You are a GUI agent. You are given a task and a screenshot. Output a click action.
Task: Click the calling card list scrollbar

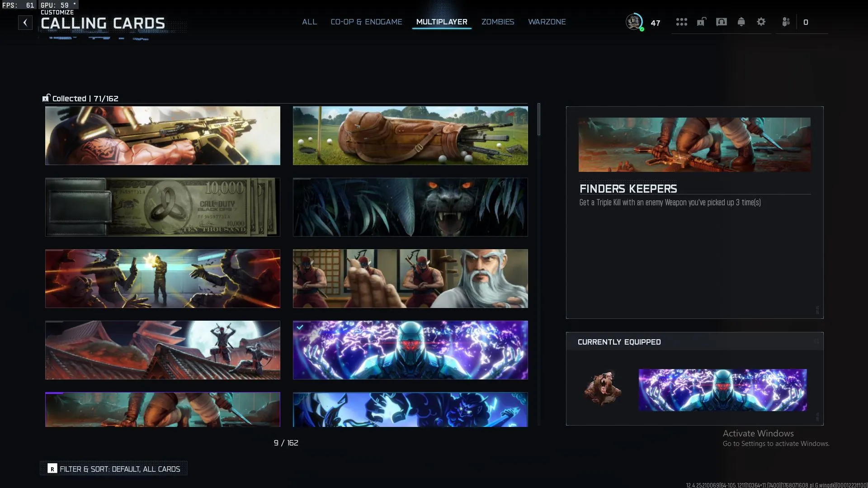click(x=539, y=119)
